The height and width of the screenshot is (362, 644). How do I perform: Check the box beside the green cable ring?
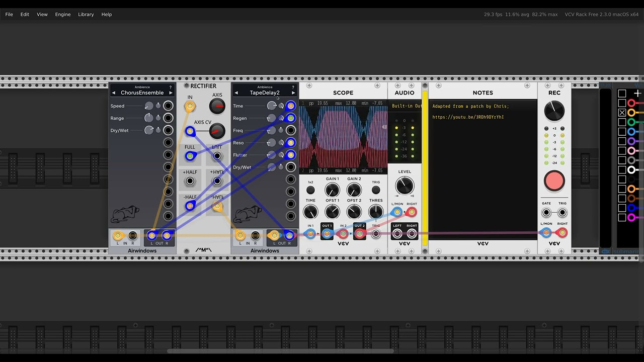tap(622, 122)
